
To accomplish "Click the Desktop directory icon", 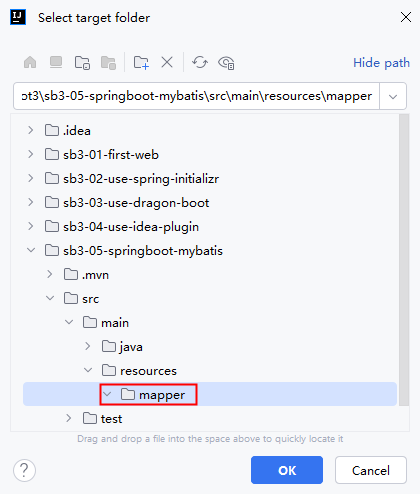I will pos(56,62).
